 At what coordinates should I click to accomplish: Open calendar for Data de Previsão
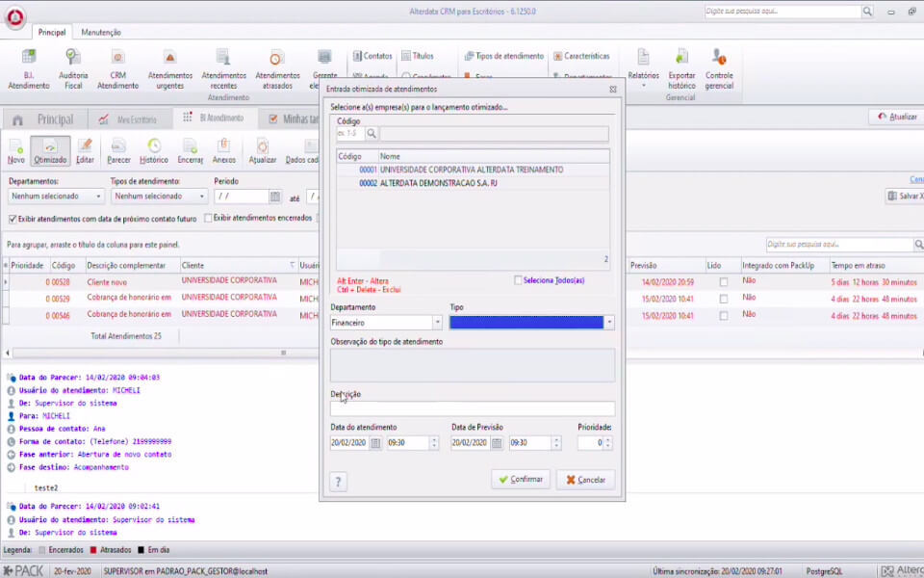[497, 443]
